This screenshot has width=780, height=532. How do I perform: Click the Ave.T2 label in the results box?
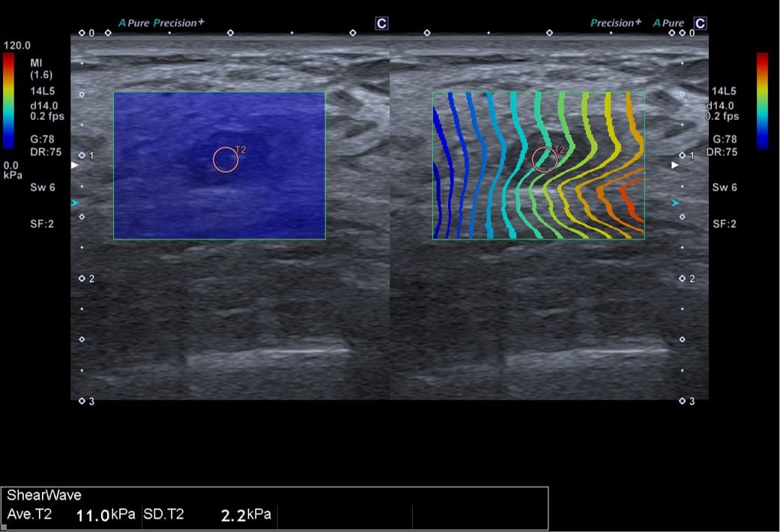[x=29, y=514]
